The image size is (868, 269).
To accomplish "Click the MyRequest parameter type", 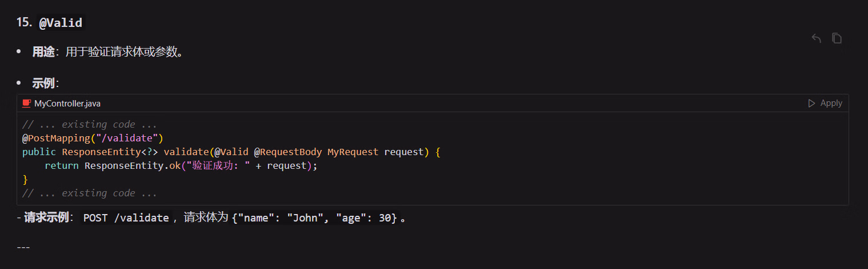I will tap(353, 152).
